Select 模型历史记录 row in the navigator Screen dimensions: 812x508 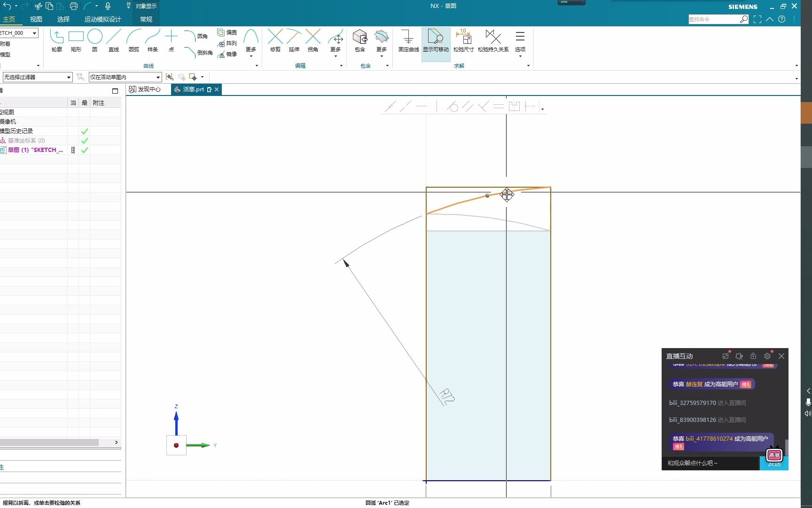click(x=17, y=131)
